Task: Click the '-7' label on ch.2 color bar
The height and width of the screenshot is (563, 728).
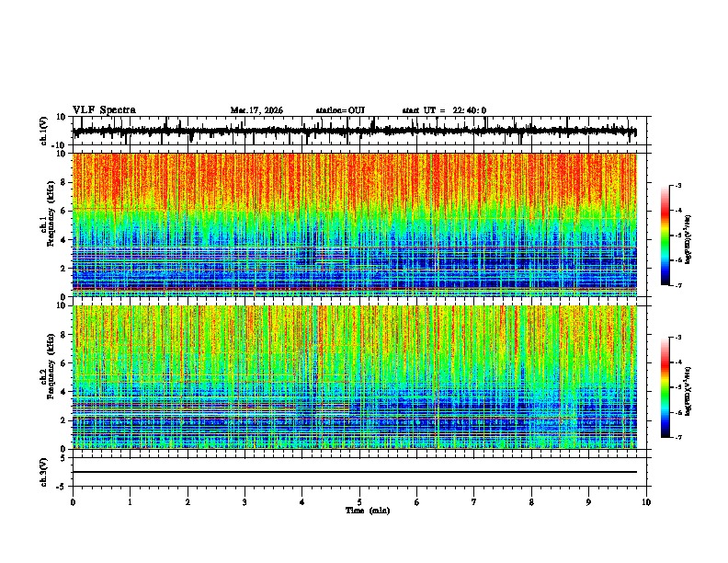Action: [678, 437]
